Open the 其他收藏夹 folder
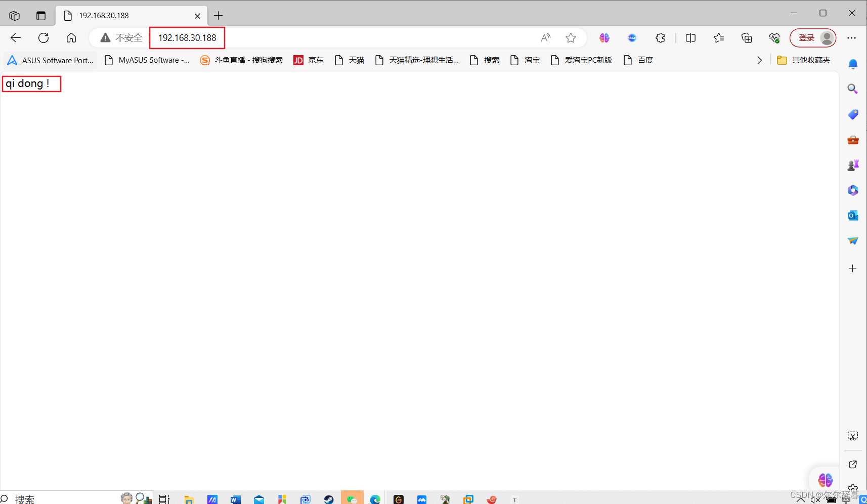 click(x=804, y=60)
